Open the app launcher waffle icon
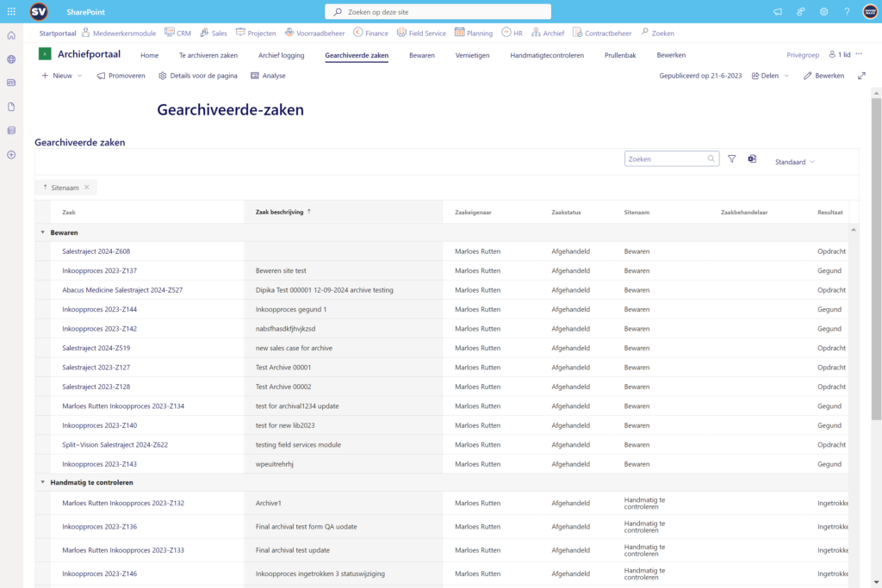 [x=11, y=12]
